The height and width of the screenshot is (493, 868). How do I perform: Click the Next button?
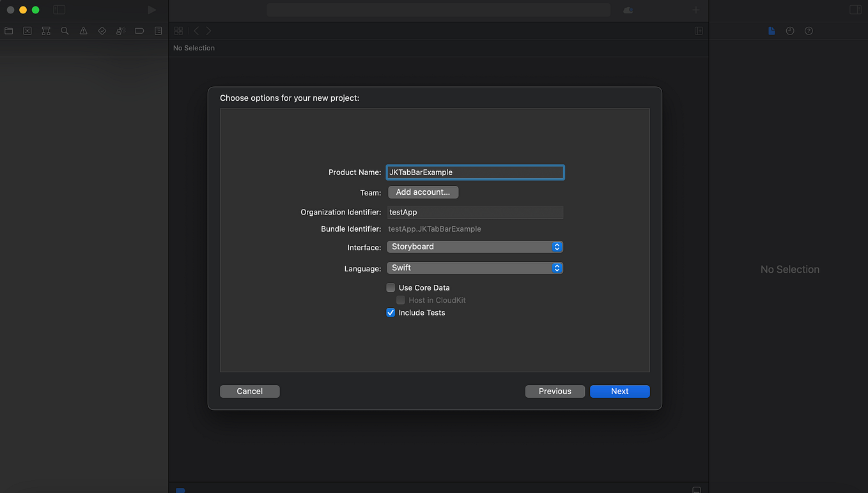[619, 391]
